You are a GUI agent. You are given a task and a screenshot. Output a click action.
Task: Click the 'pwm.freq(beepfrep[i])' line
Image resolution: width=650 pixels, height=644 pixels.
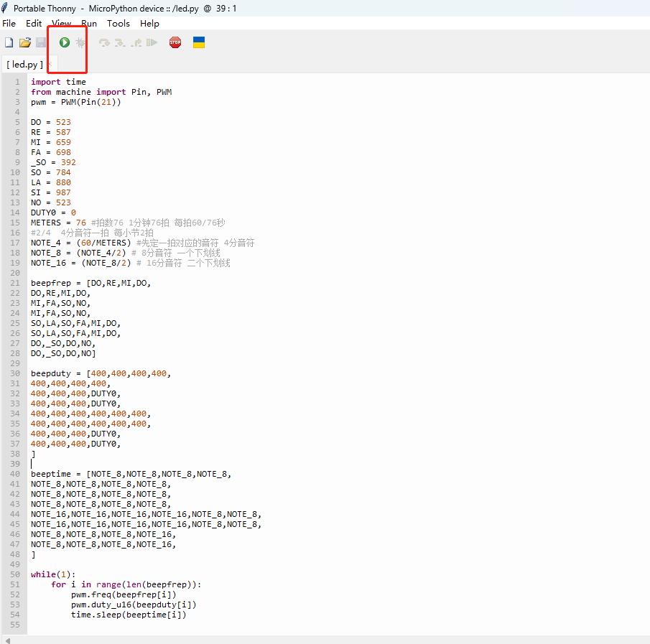coord(124,594)
